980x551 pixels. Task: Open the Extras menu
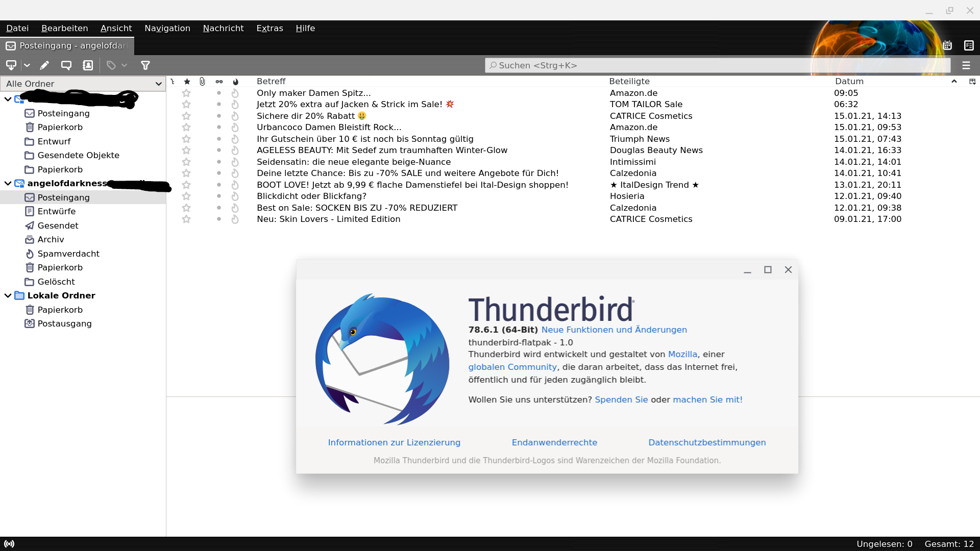pos(269,28)
